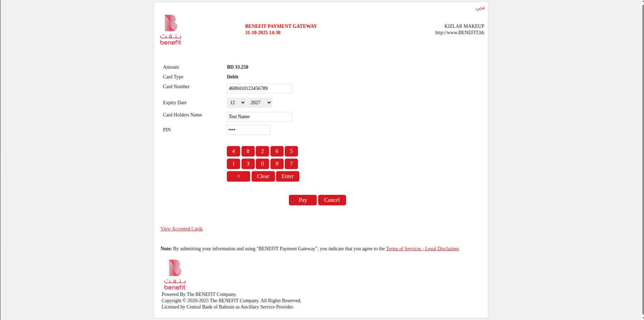The image size is (644, 320).
Task: Tap keypad digit 4
Action: [x=233, y=151]
